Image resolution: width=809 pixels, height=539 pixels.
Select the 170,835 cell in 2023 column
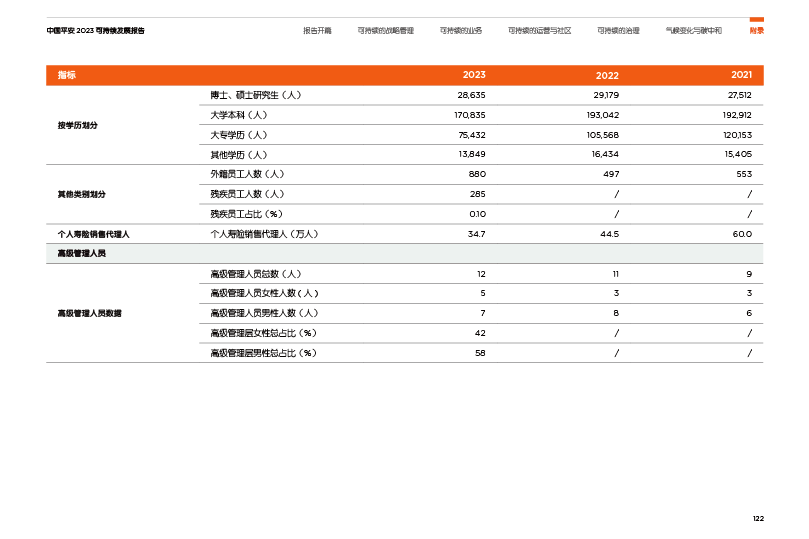(470, 115)
